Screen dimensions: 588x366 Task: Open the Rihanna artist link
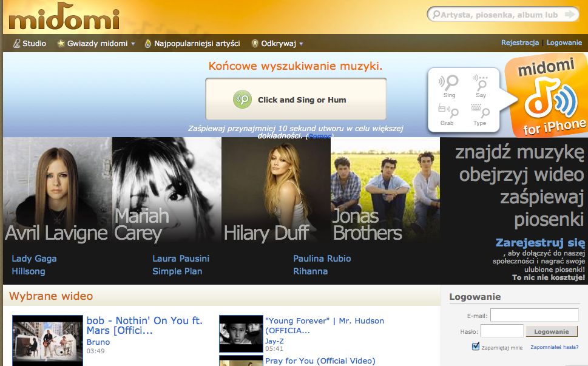coord(311,271)
